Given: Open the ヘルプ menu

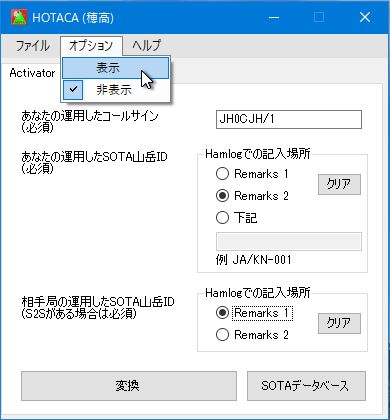Looking at the screenshot, I should click(x=146, y=46).
